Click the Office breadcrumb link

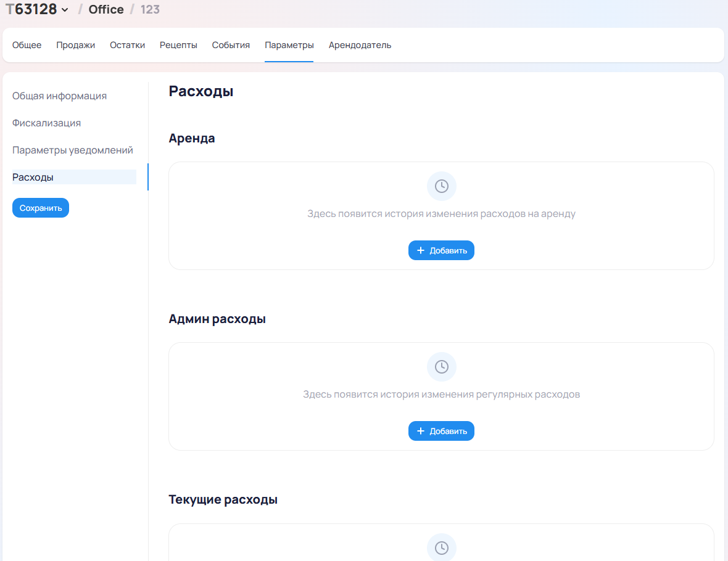click(106, 9)
